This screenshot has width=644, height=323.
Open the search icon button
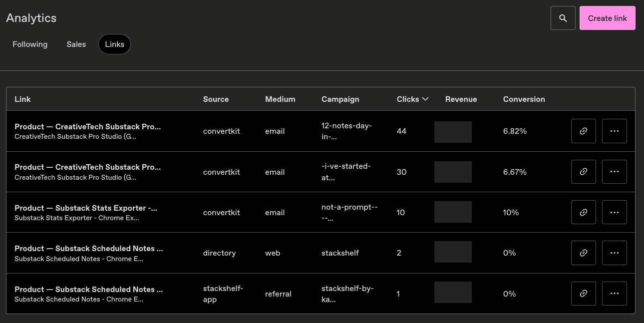(563, 18)
